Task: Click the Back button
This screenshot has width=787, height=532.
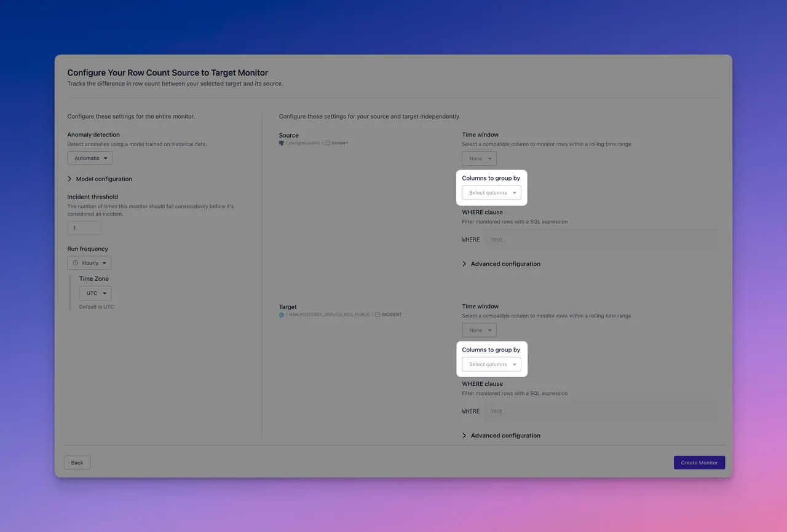Action: point(77,463)
